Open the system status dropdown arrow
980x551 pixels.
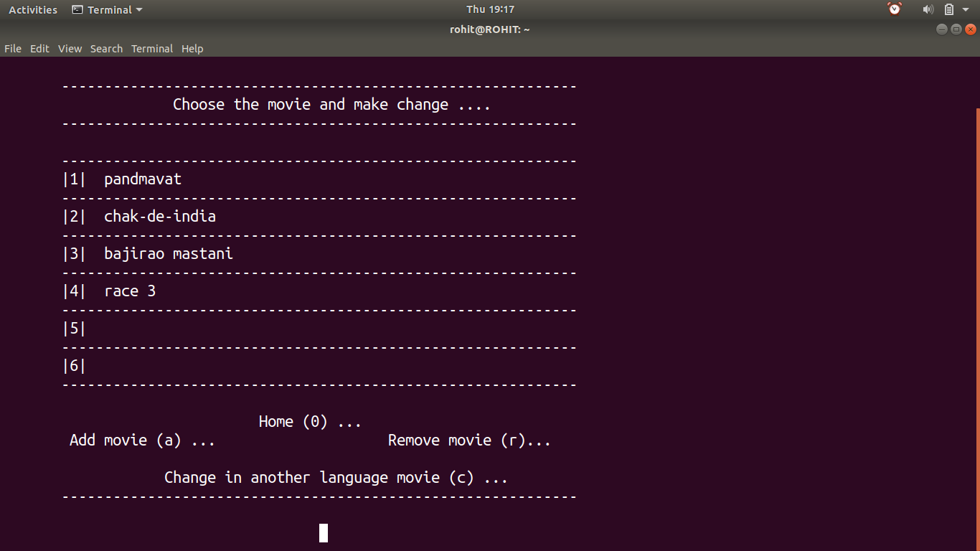(x=966, y=9)
